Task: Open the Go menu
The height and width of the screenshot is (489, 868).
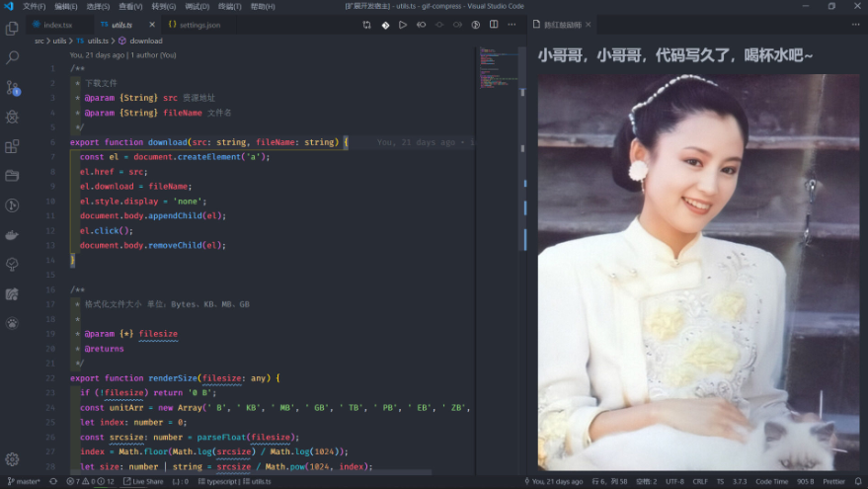Action: pos(164,7)
